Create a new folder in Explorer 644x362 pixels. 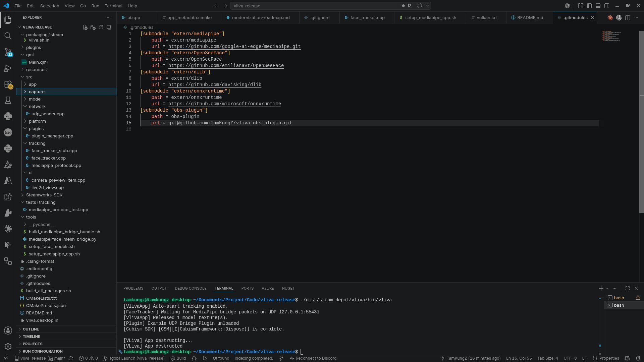(93, 27)
